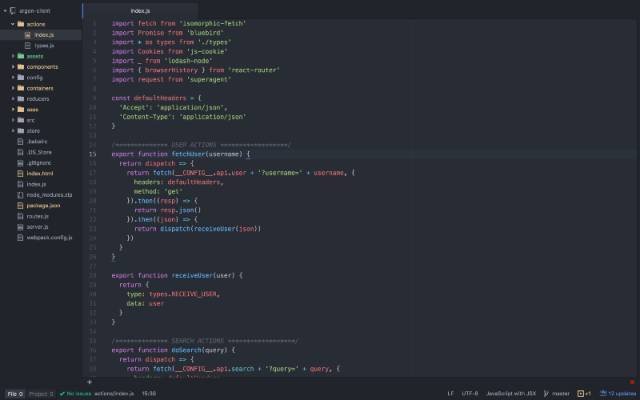
Task: Collapse the actions folder in tree view
Action: click(x=13, y=24)
